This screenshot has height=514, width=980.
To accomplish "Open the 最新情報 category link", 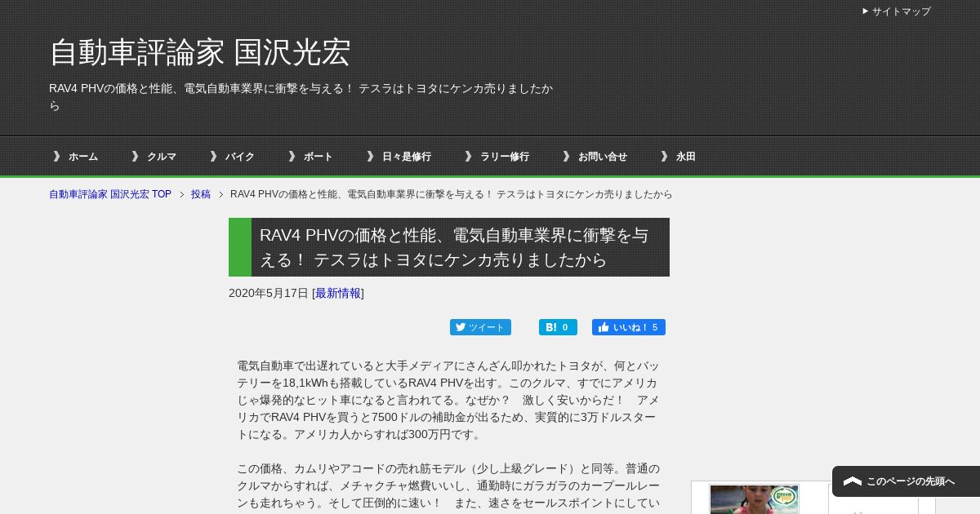I will point(338,293).
